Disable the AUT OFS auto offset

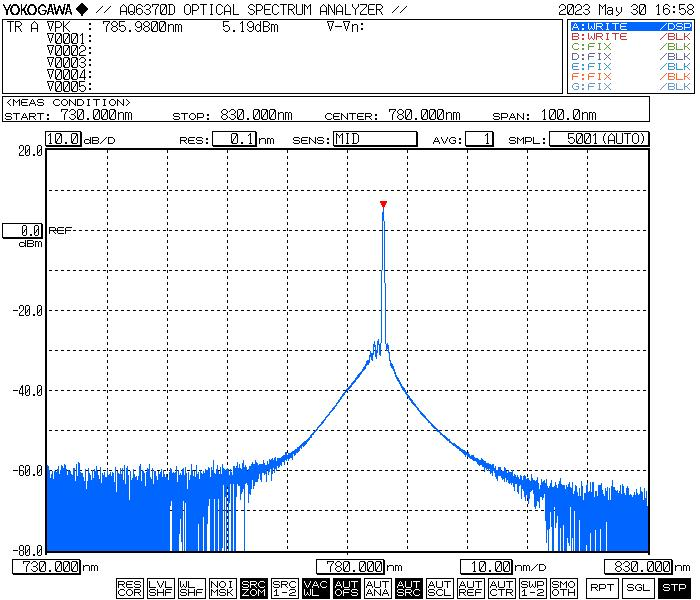coord(346,588)
